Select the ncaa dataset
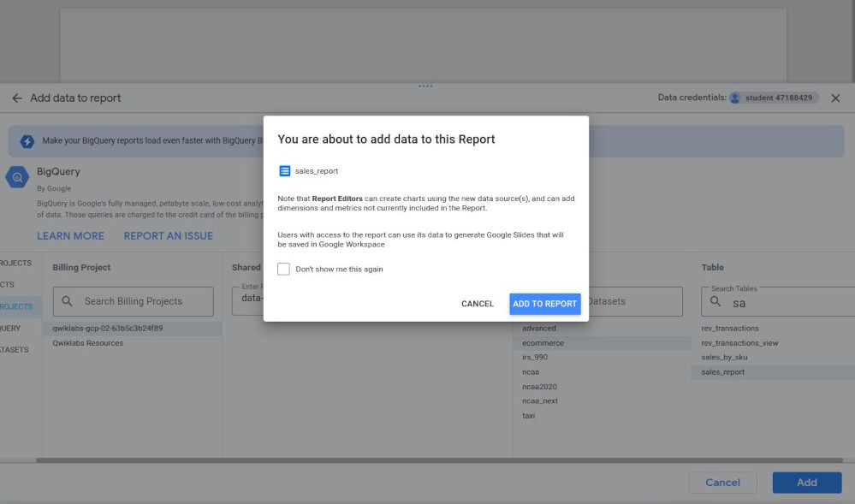 (602, 372)
